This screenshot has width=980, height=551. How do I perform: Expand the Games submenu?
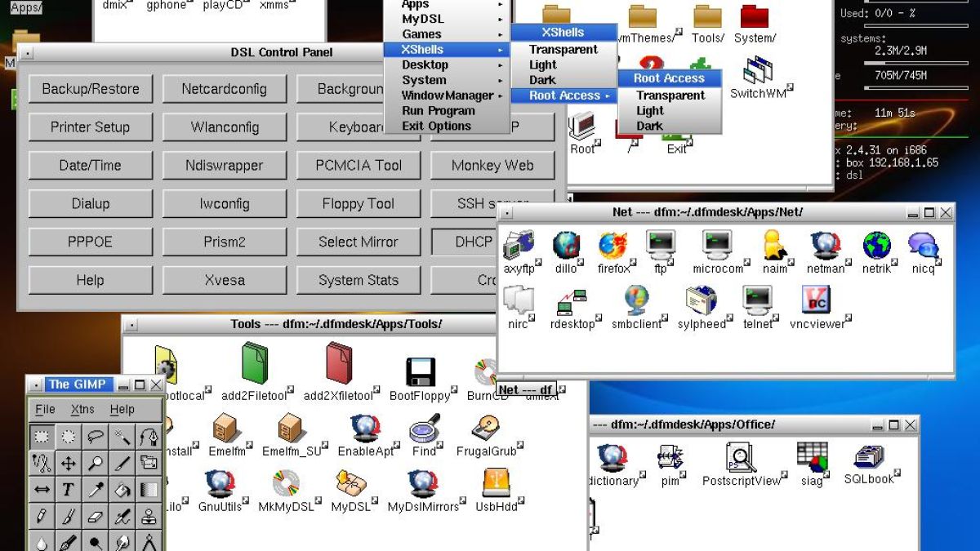point(448,34)
